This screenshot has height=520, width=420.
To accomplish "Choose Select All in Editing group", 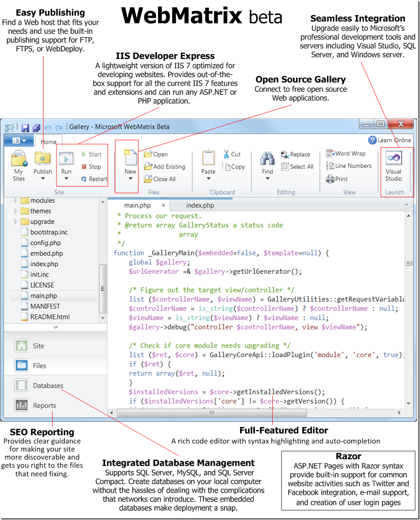I will pyautogui.click(x=297, y=167).
